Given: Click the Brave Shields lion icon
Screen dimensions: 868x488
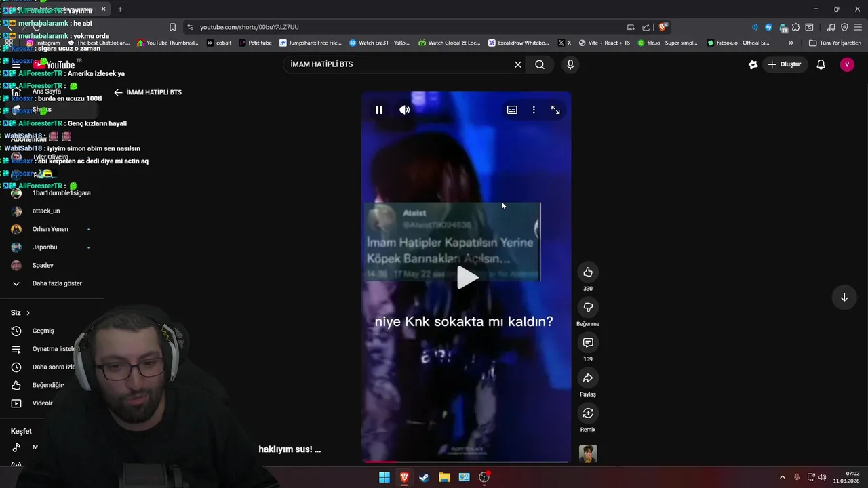Looking at the screenshot, I should (663, 27).
